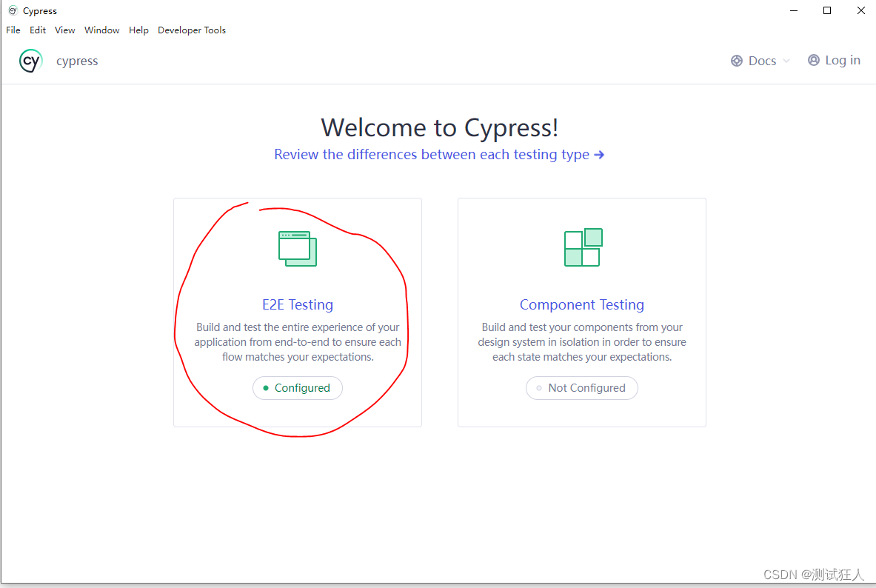
Task: Open the Window menu
Action: (x=101, y=30)
